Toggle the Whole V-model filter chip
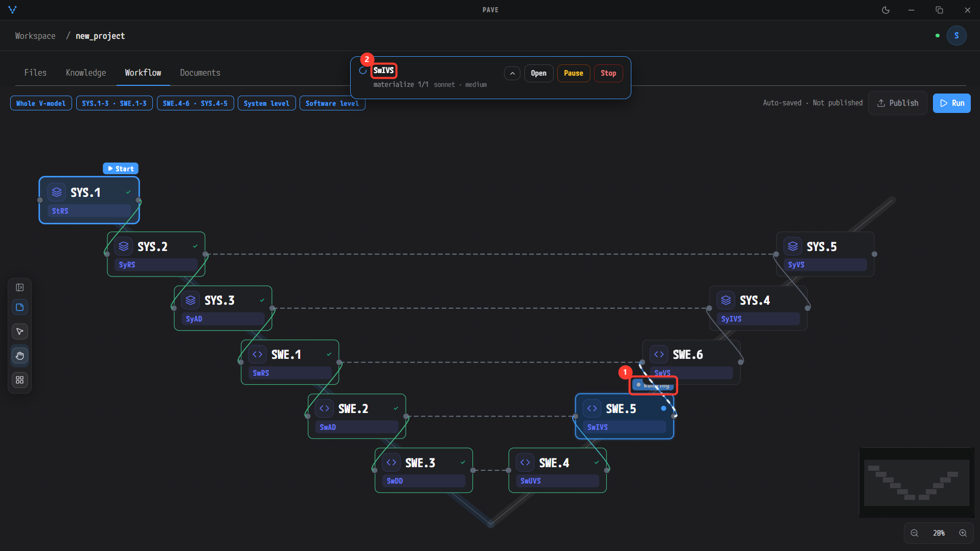Viewport: 980px width, 551px height. coord(41,103)
